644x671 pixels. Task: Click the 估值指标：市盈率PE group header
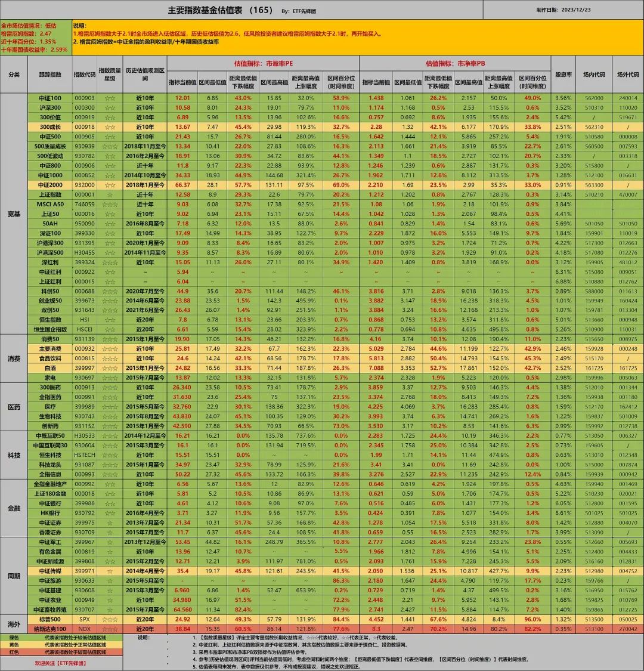263,63
